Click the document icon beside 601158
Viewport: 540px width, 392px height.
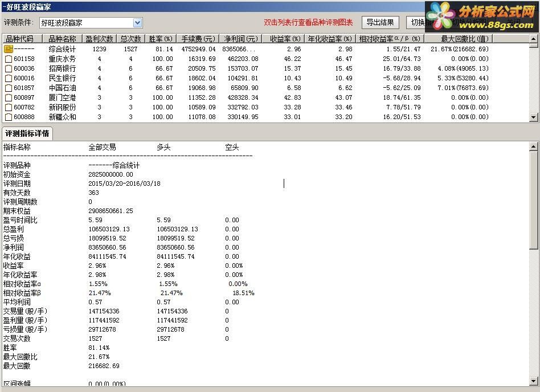point(9,59)
